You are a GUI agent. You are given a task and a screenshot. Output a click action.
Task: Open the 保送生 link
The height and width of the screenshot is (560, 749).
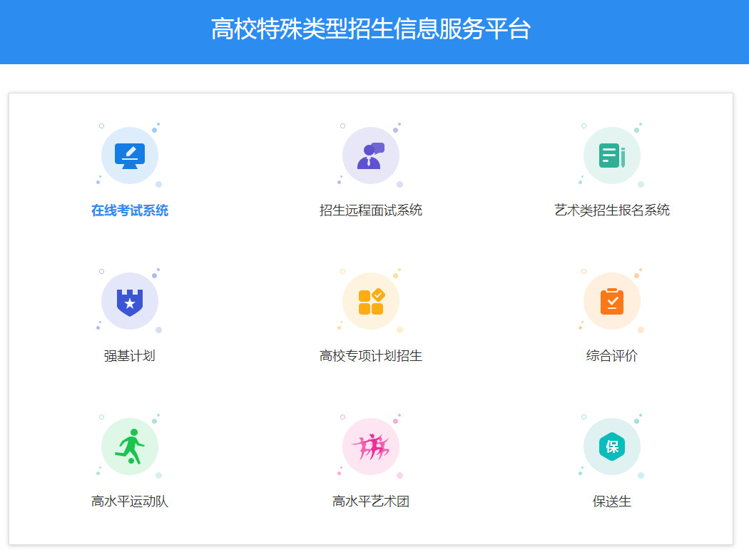612,502
